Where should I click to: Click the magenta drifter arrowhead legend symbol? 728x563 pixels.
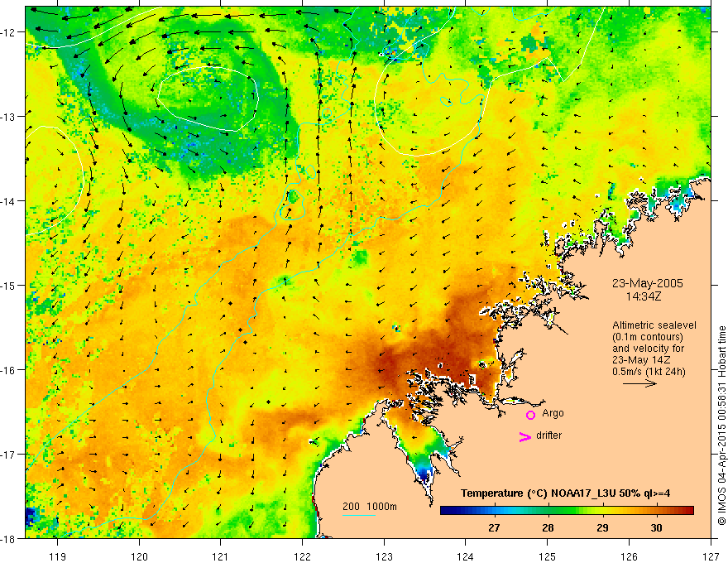pos(525,436)
